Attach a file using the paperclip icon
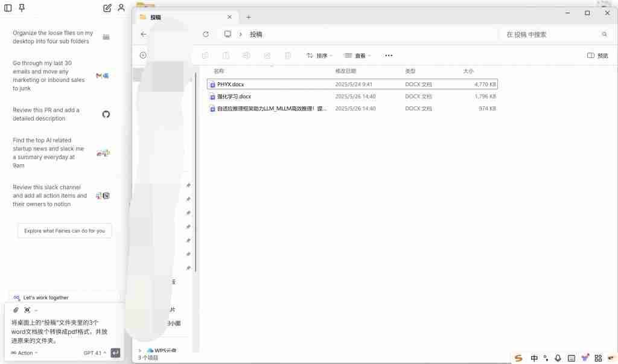The width and height of the screenshot is (618, 364). point(15,310)
